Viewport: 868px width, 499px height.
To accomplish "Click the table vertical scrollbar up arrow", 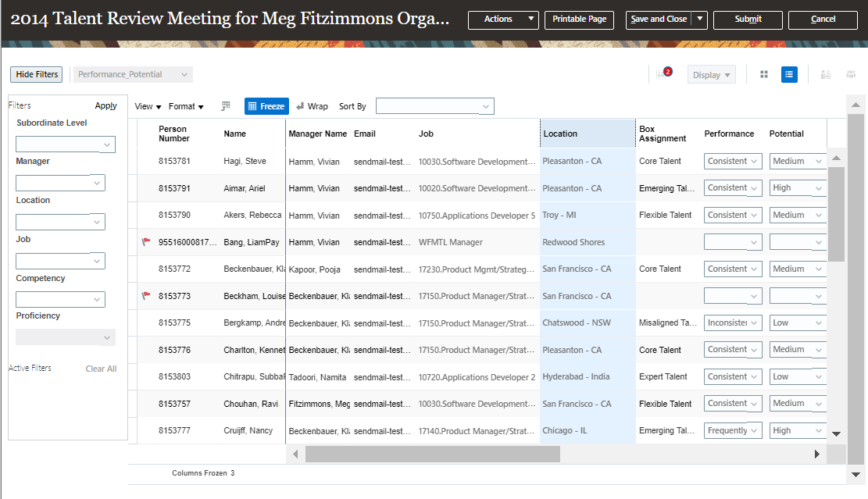I will [x=837, y=159].
